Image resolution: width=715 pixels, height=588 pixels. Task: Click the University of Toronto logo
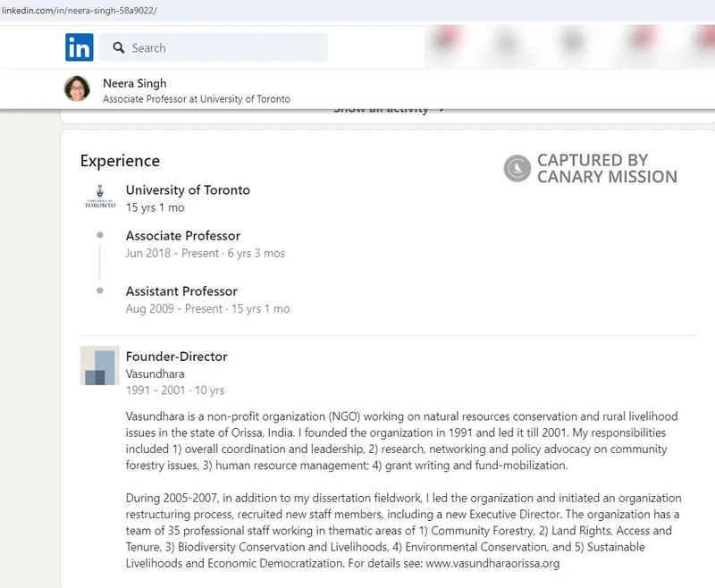[100, 197]
